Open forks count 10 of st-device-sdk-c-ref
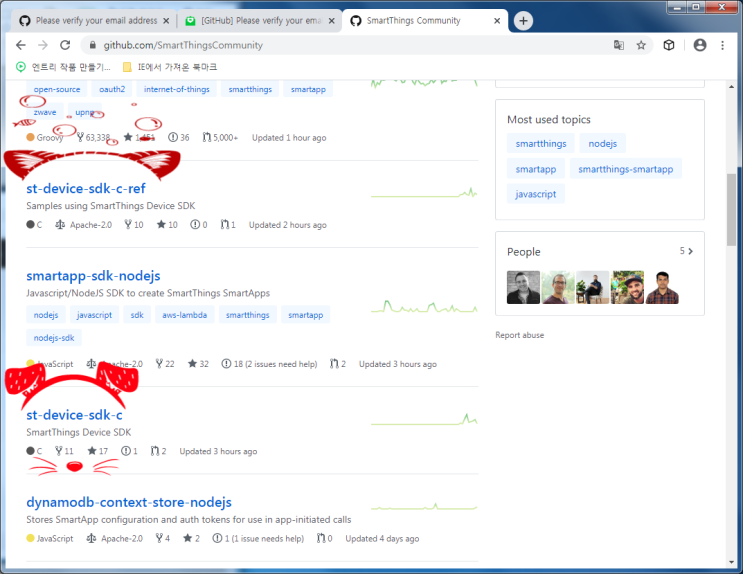Viewport: 743px width, 574px height. [x=134, y=225]
